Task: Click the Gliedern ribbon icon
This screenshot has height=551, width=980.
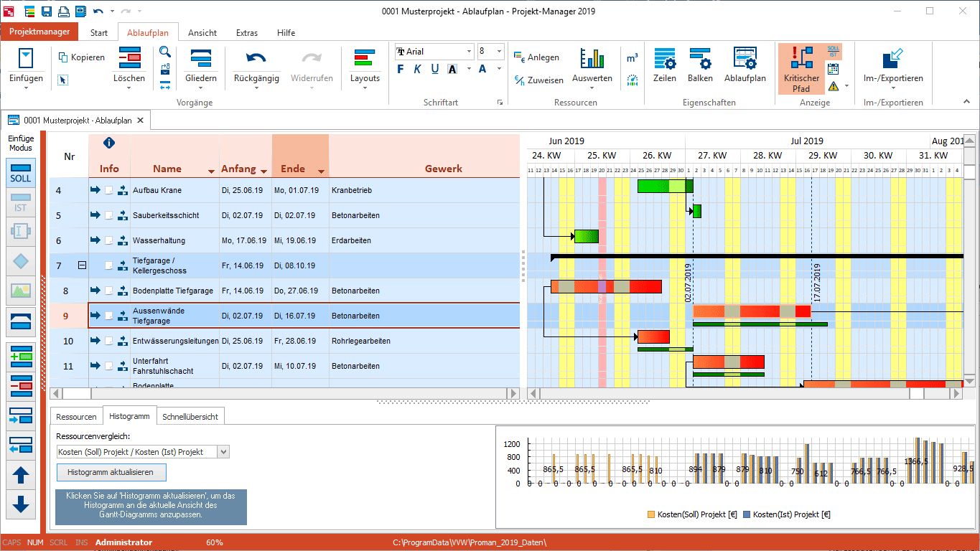Action: (x=200, y=58)
